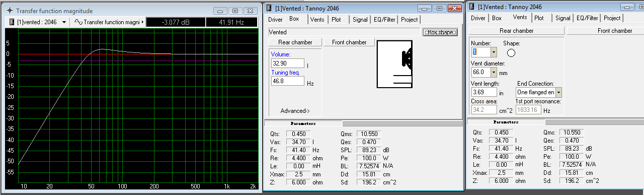644x195 pixels.
Task: Click the Cross area field 34.2
Action: [x=484, y=109]
